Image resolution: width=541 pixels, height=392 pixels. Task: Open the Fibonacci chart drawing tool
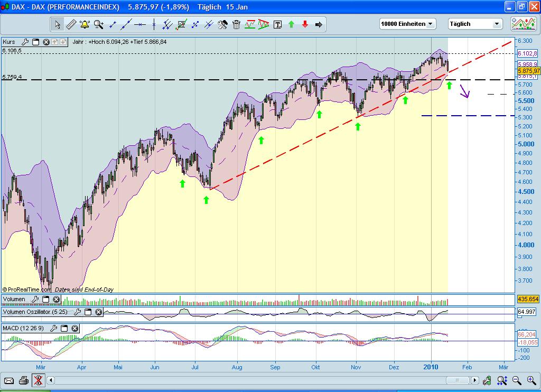[181, 24]
